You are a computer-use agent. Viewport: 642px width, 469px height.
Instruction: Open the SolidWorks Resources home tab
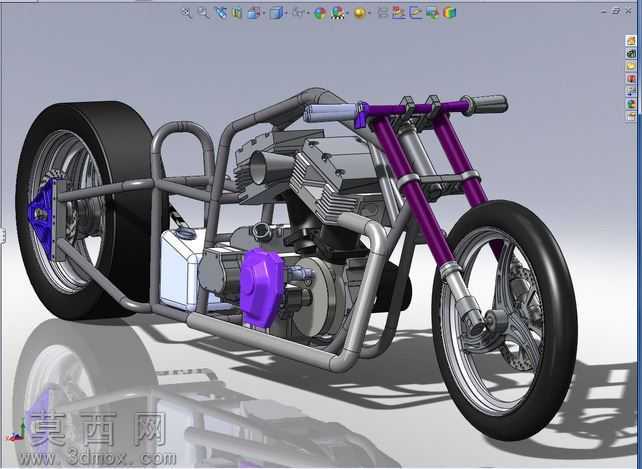click(x=631, y=40)
